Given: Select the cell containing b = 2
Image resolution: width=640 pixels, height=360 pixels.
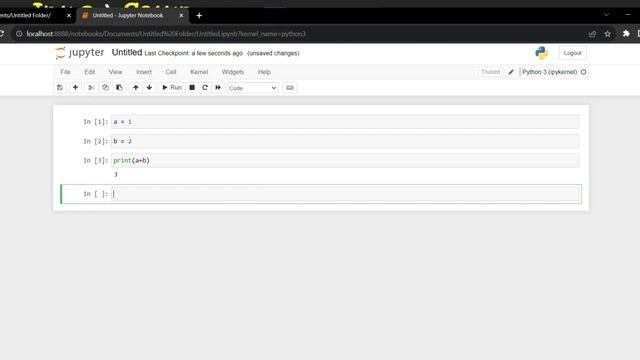Looking at the screenshot, I should 345,141.
